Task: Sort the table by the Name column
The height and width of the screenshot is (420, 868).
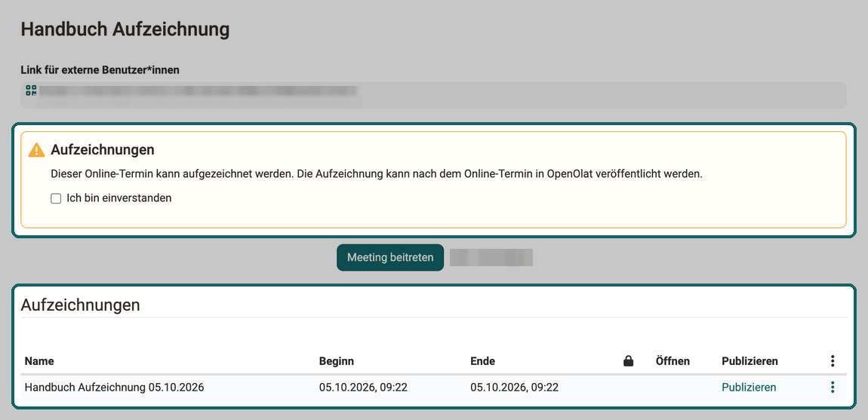Action: (39, 361)
